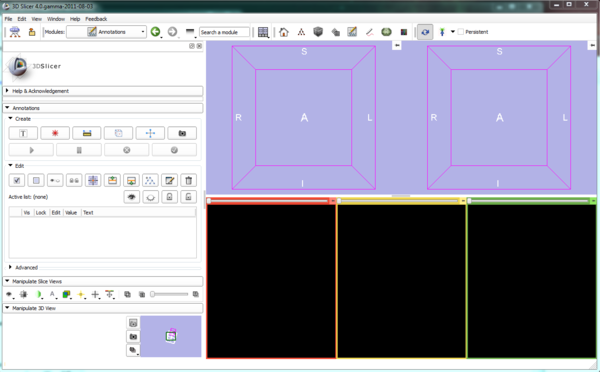Viewport: 600px width, 372px height.
Task: Click the Lock column header
Action: point(41,212)
